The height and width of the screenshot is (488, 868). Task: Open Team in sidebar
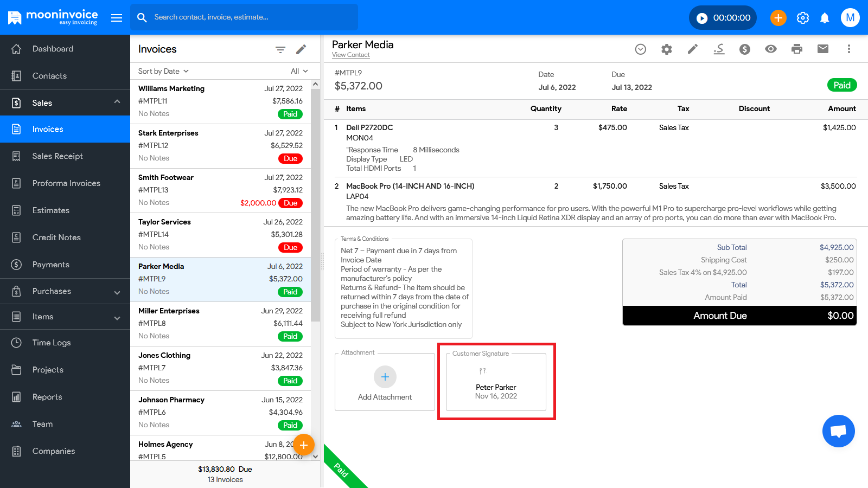pos(65,424)
